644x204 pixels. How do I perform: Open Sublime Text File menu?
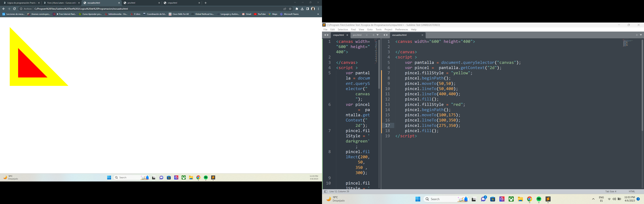tap(325, 30)
